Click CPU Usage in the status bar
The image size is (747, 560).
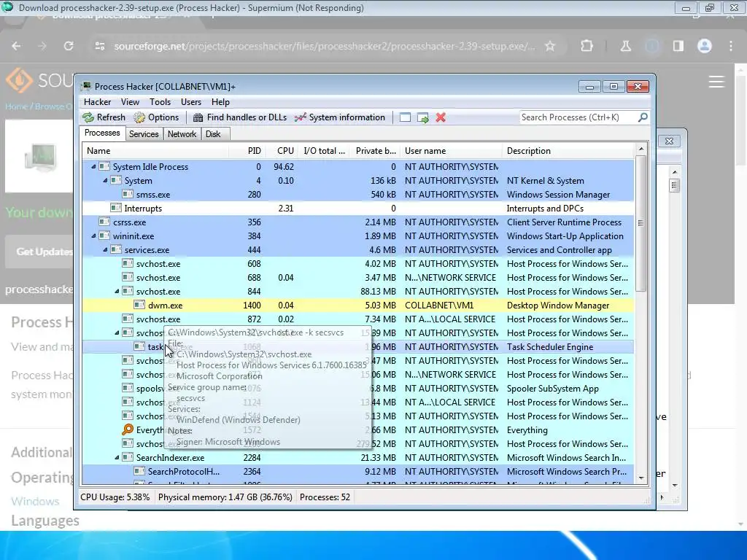[x=115, y=497]
